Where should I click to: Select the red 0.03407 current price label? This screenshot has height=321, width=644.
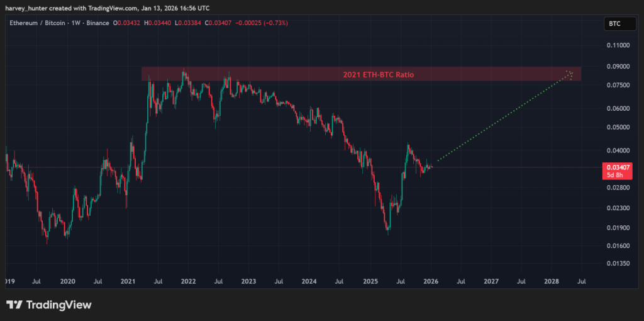pyautogui.click(x=614, y=167)
